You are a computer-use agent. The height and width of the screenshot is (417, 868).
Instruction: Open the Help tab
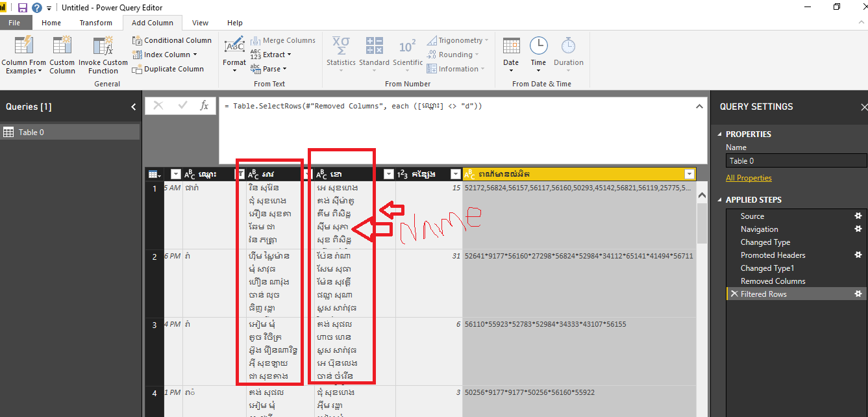click(235, 23)
